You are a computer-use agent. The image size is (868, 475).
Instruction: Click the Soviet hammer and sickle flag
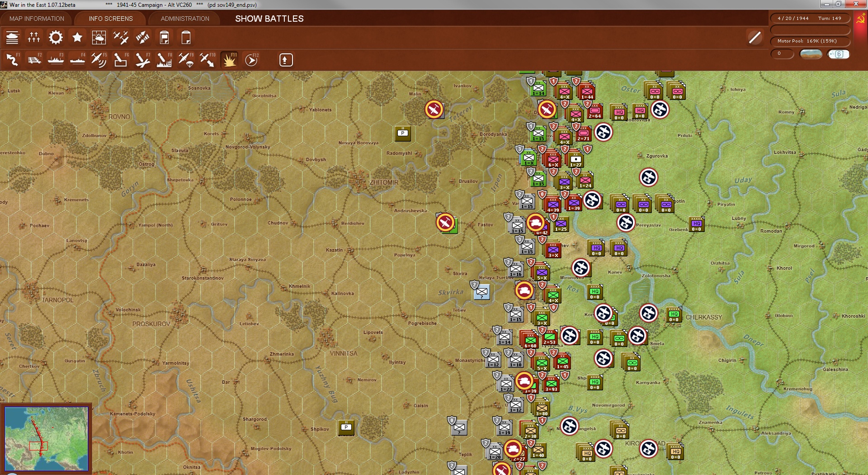coord(860,19)
